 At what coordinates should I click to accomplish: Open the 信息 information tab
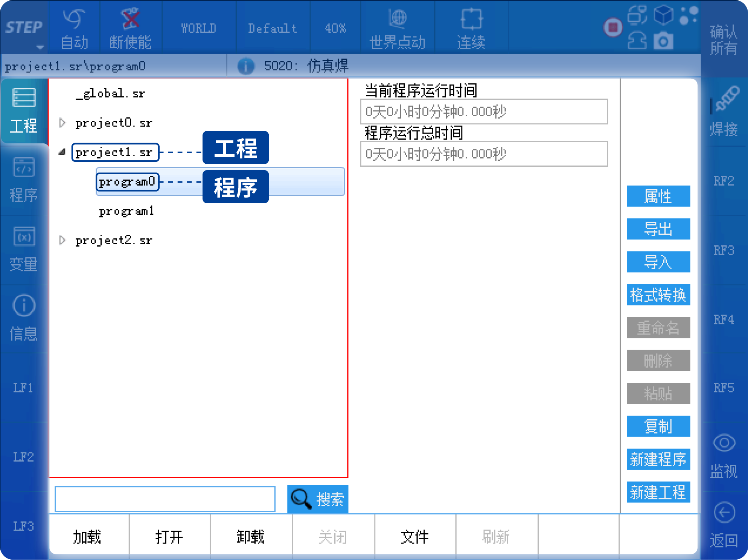(24, 318)
